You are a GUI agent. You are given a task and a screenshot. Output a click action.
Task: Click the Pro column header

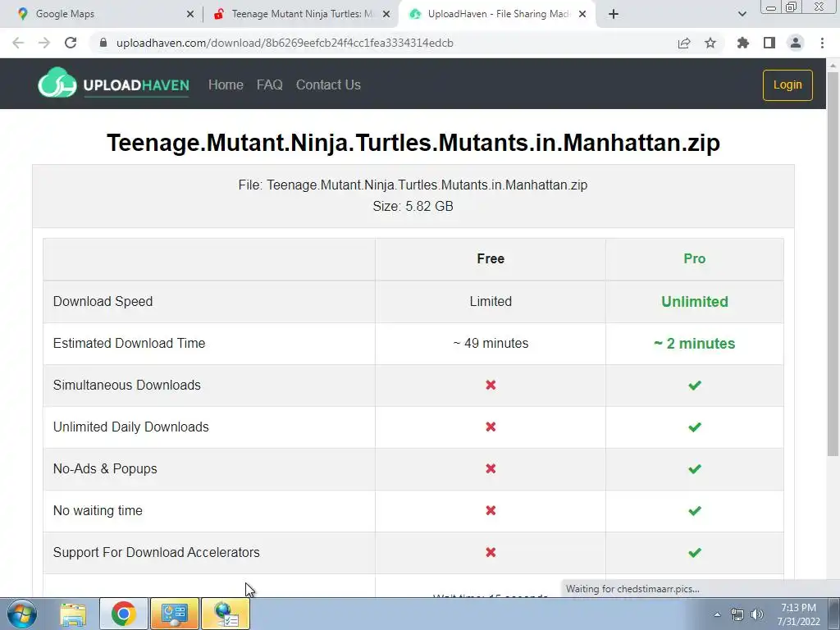click(694, 258)
